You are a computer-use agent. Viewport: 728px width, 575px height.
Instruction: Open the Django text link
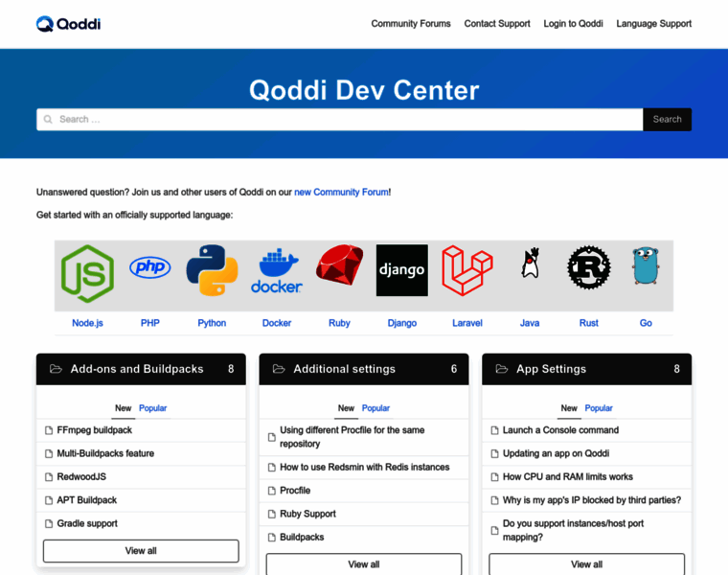pos(402,323)
